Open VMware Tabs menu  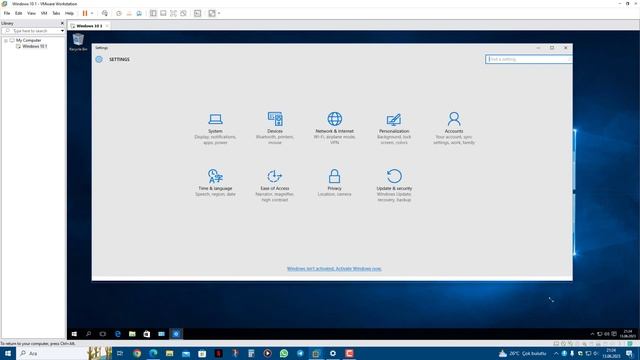(x=56, y=13)
